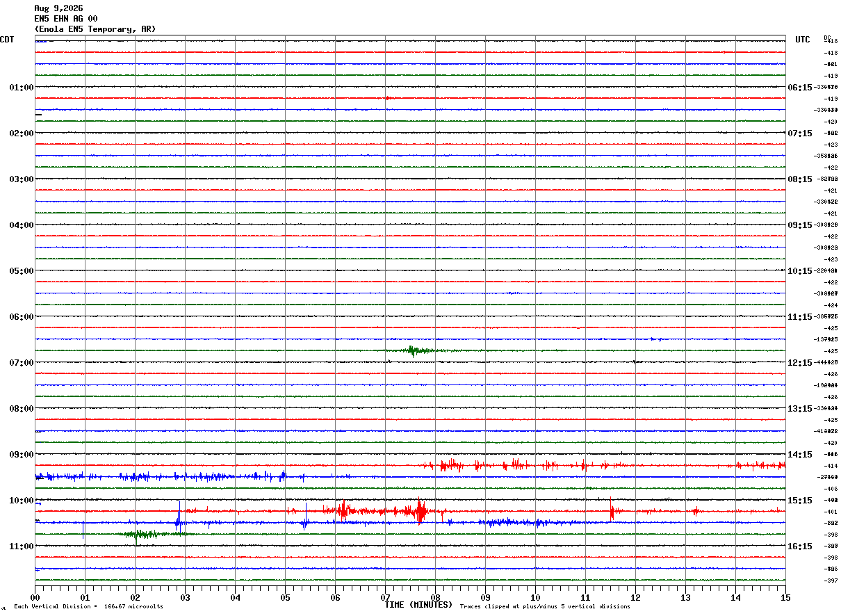Select the 14:15 UTC row label
This screenshot has height=616, width=841.
coord(799,455)
